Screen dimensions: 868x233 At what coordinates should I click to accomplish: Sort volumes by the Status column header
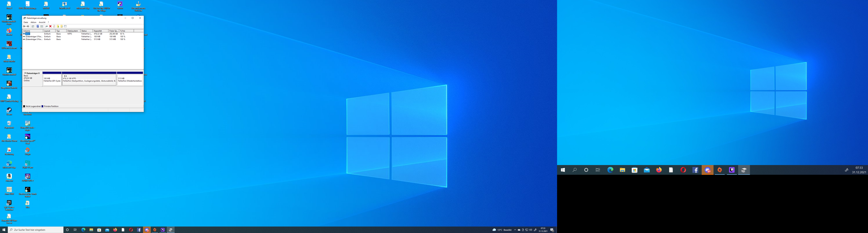click(x=87, y=31)
